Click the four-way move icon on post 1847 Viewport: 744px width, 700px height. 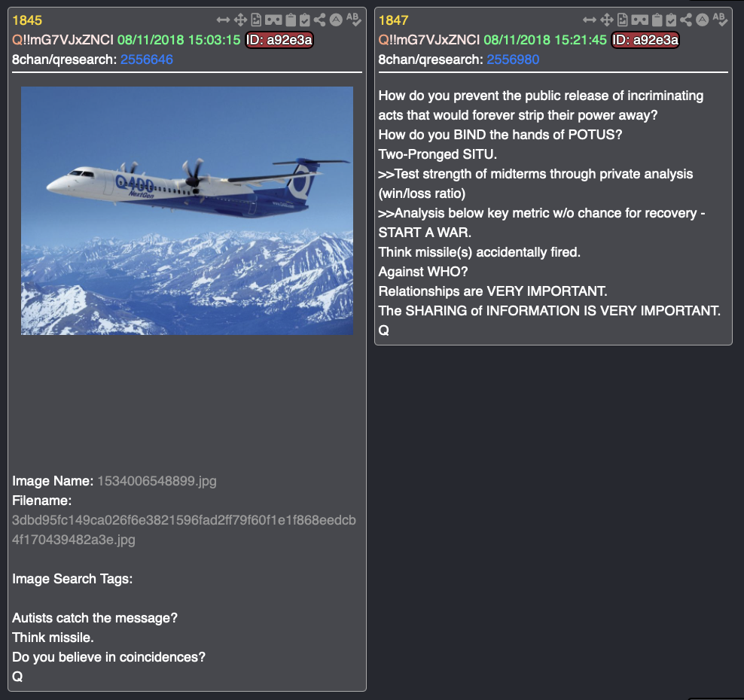point(607,20)
